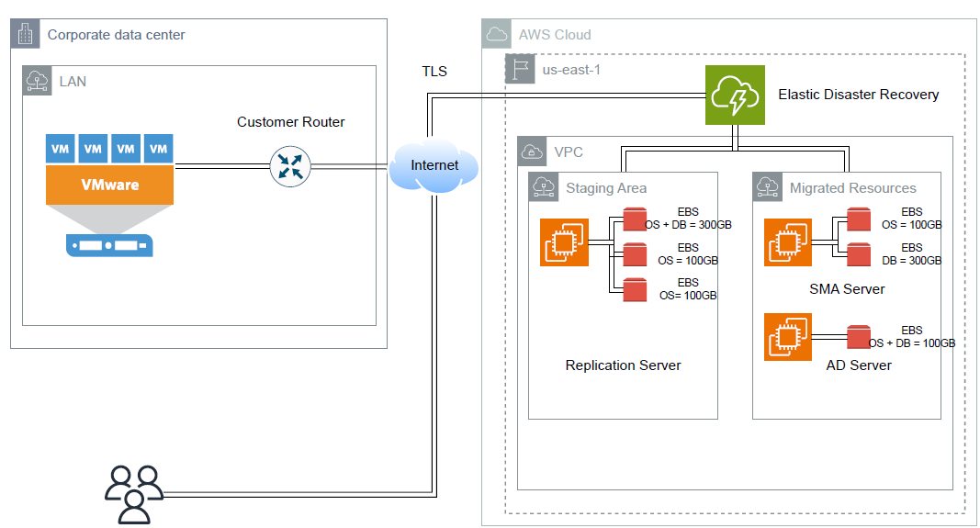Select the Migrated Resources subnet icon

pos(768,186)
